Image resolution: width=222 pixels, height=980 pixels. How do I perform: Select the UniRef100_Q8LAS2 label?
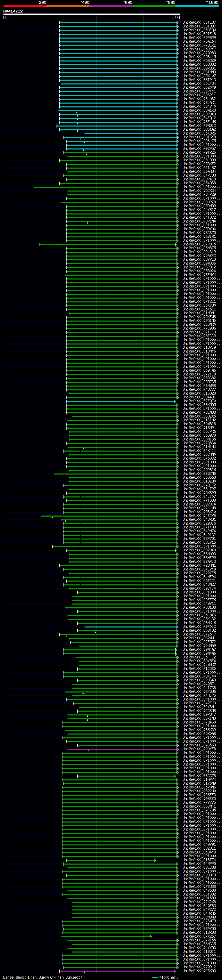[x=199, y=99]
